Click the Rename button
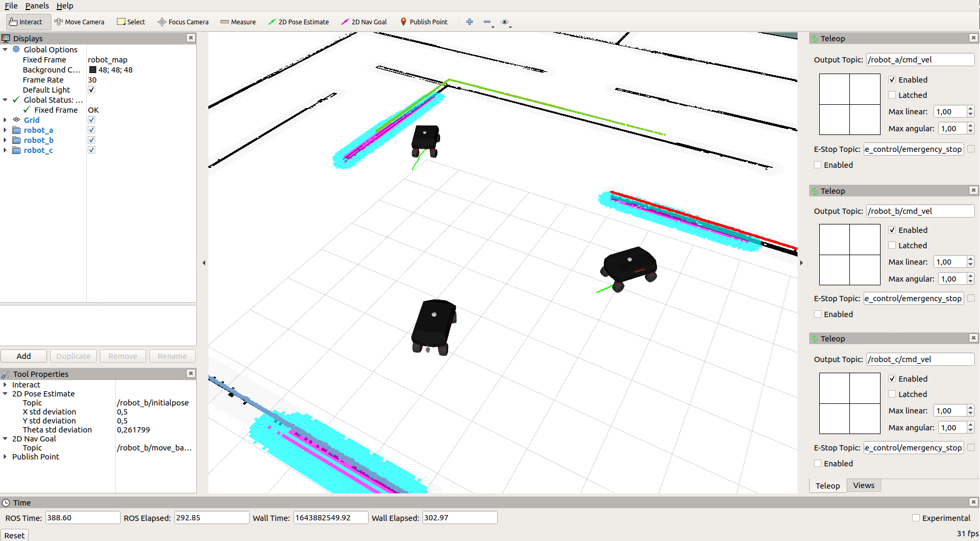The height and width of the screenshot is (541, 980). tap(172, 356)
